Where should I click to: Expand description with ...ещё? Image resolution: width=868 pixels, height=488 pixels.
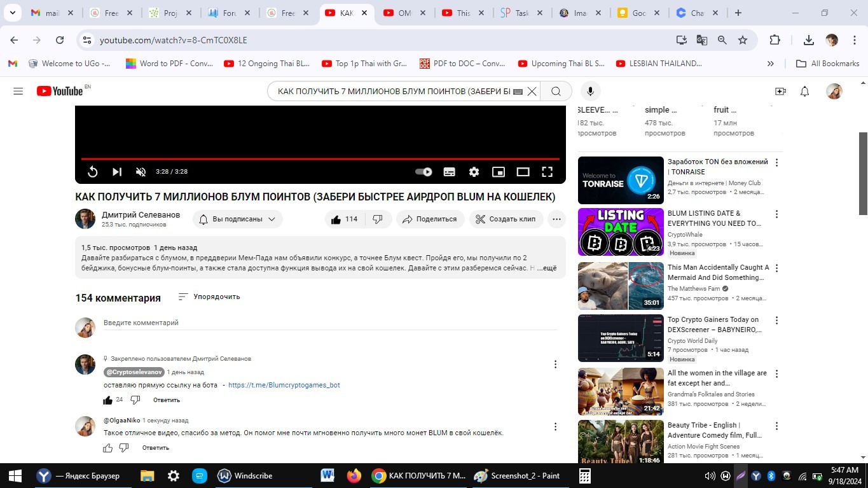547,268
